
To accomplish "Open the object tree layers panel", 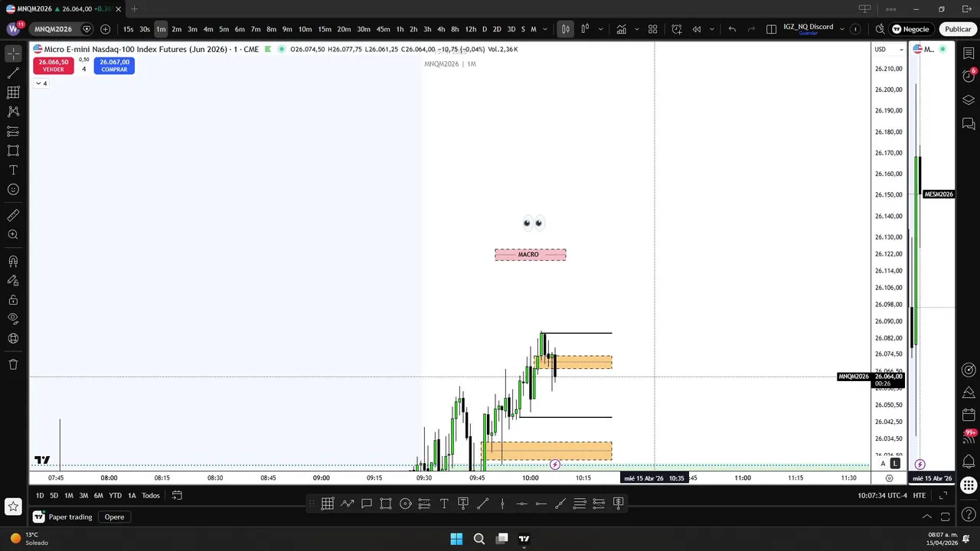I will [969, 100].
